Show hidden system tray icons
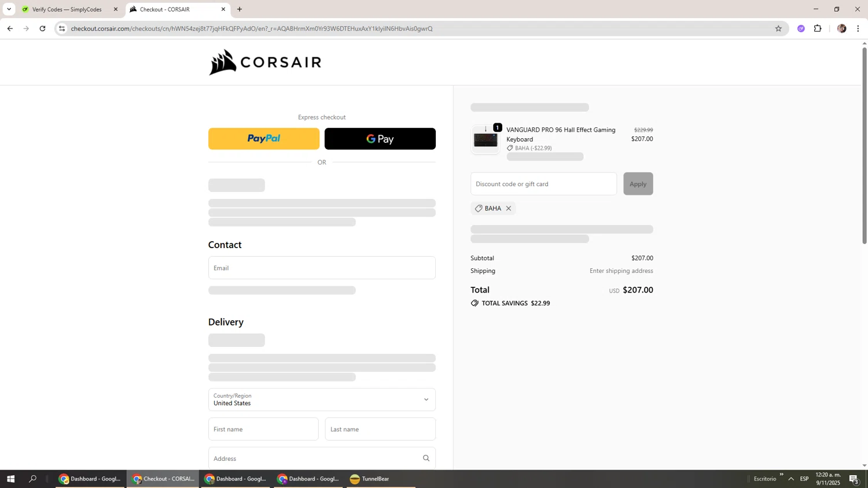This screenshot has height=488, width=868. pyautogui.click(x=791, y=479)
